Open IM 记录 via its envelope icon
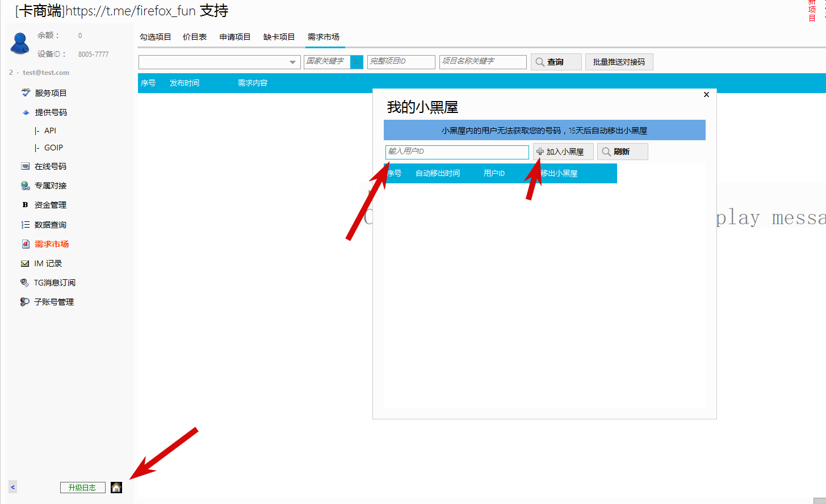The height and width of the screenshot is (504, 826). coord(25,263)
